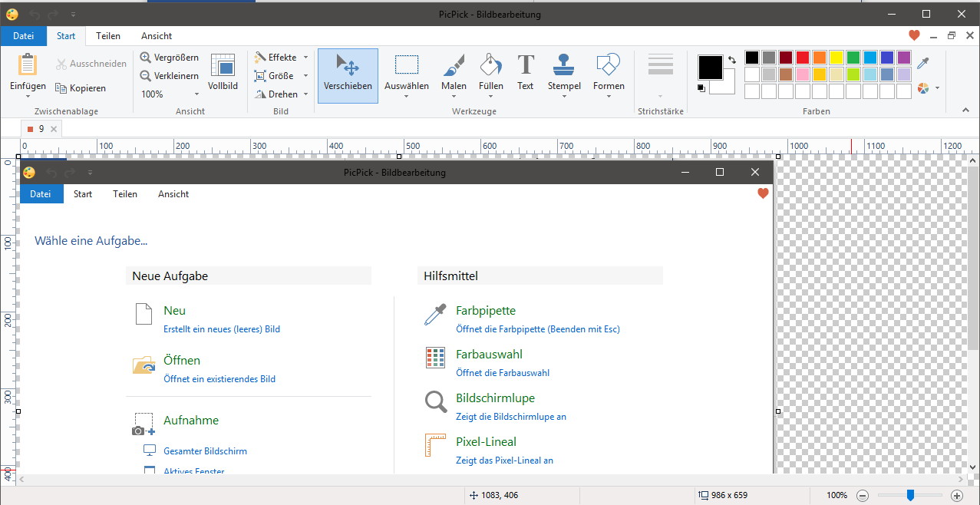Minimize the inner ribbon window using the dash by the heart
The image size is (980, 505).
click(x=933, y=36)
